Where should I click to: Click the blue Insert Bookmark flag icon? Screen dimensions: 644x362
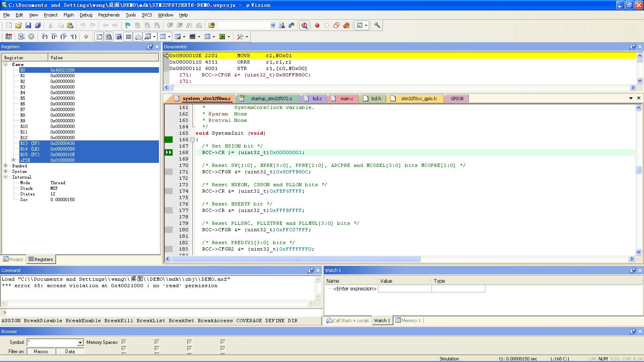pos(128,25)
